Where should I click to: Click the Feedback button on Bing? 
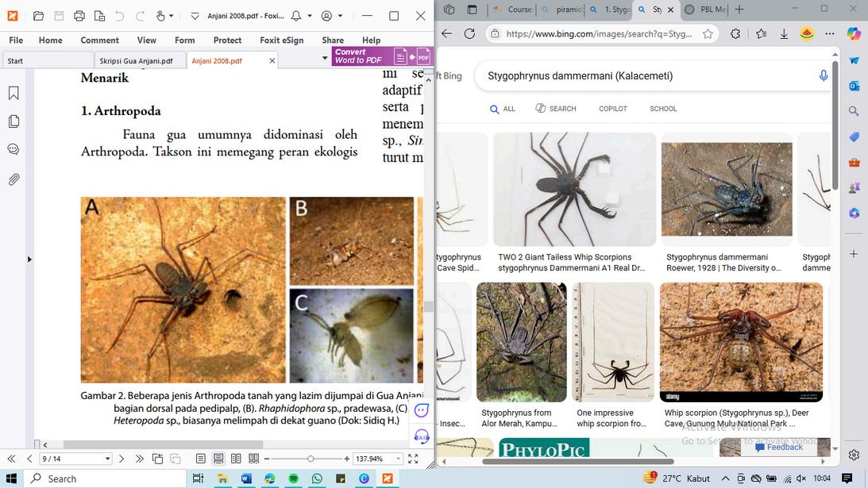pyautogui.click(x=779, y=447)
